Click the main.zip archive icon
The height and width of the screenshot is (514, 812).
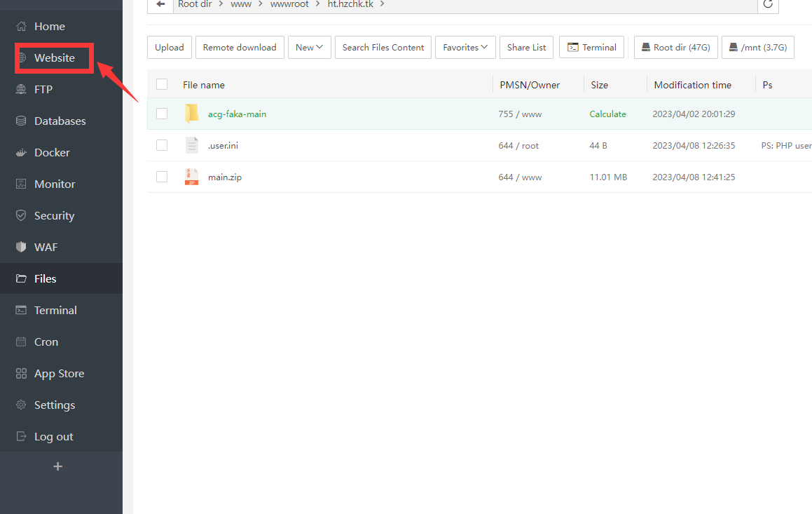click(x=192, y=177)
